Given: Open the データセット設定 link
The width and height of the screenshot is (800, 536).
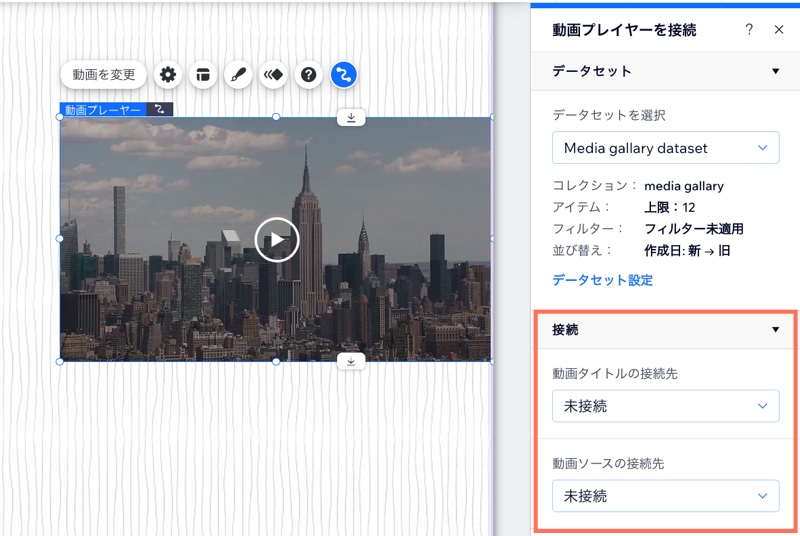Looking at the screenshot, I should coord(603,280).
